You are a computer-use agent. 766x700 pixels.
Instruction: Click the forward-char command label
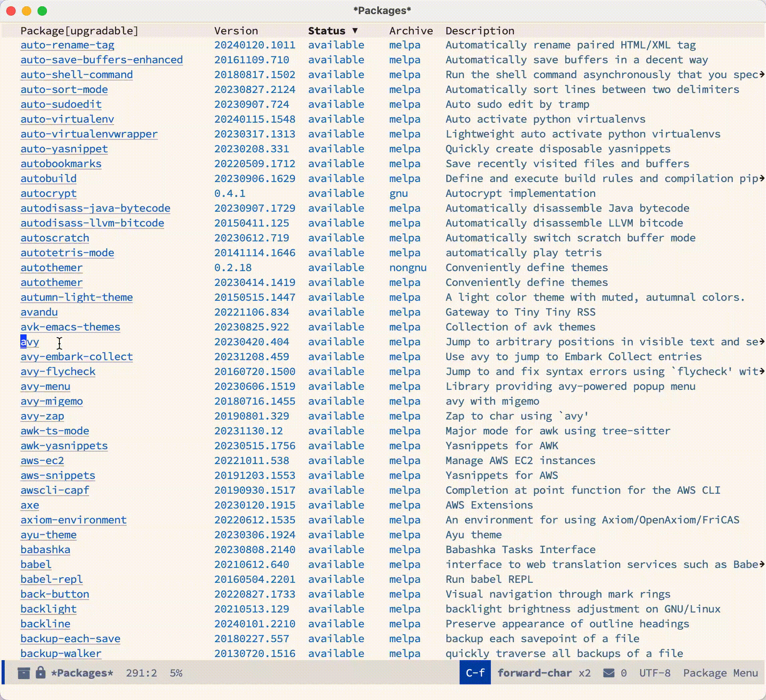click(535, 673)
